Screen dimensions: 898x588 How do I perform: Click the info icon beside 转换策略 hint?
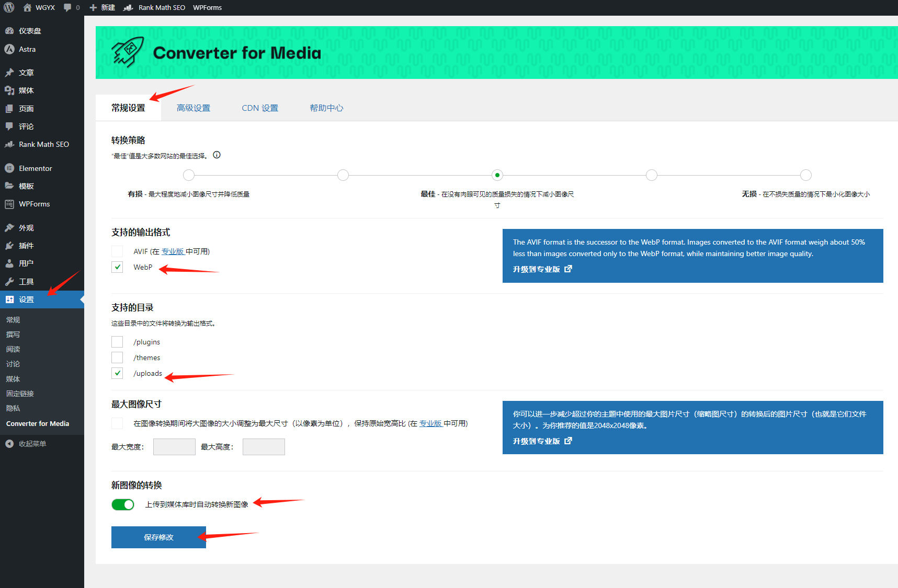217,155
